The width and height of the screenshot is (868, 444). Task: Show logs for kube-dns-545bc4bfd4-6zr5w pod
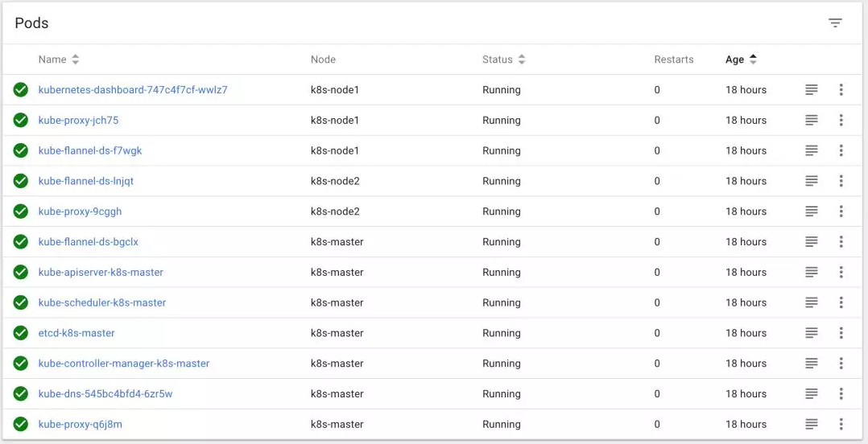(x=812, y=394)
